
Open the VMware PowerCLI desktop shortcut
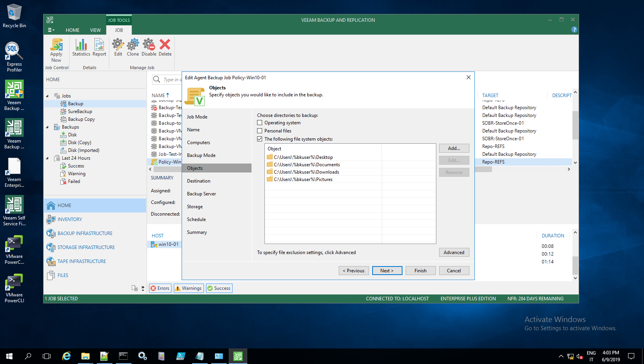pos(14,288)
